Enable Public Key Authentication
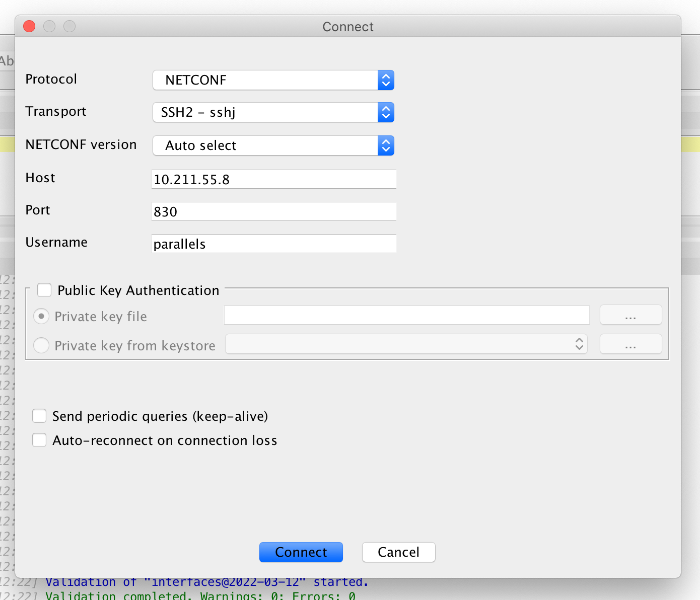 coord(44,290)
